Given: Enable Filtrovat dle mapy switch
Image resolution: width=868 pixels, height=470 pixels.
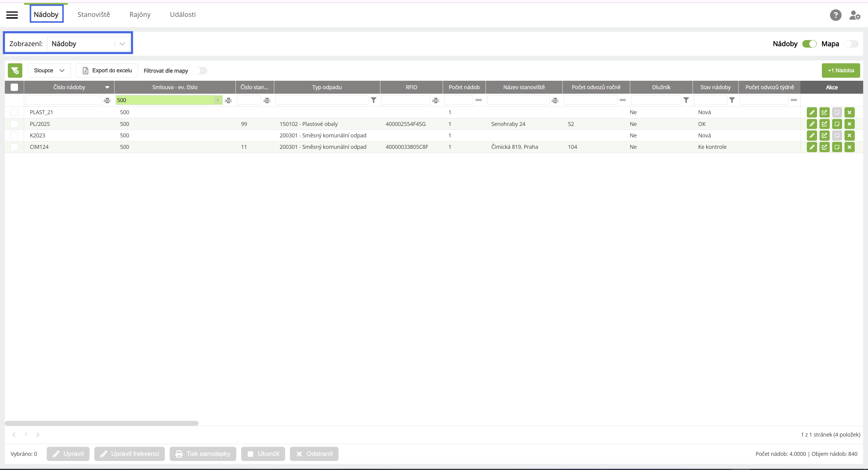Looking at the screenshot, I should [200, 71].
